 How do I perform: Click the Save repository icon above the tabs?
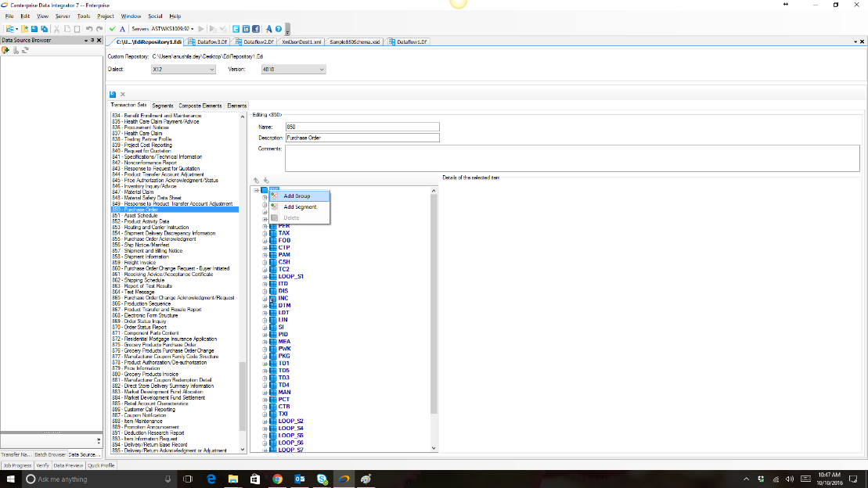pyautogui.click(x=113, y=94)
